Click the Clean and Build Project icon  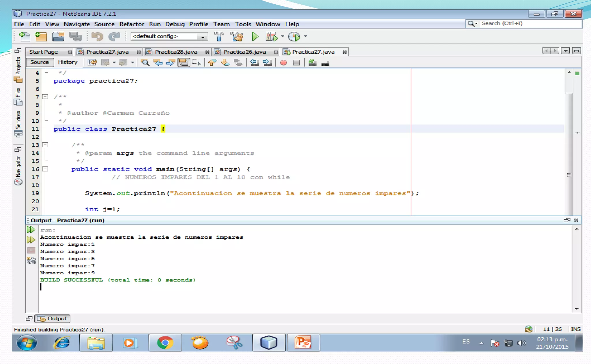(x=237, y=37)
